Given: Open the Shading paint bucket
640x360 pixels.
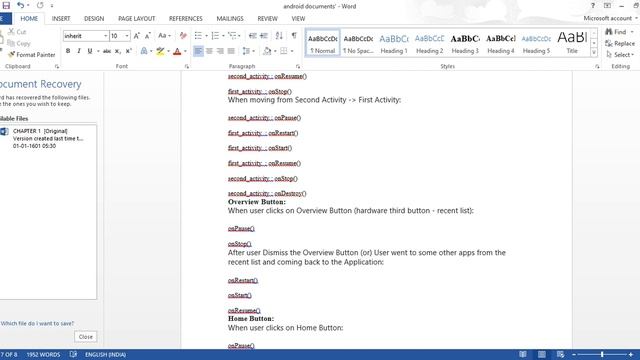Looking at the screenshot, I should pyautogui.click(x=267, y=51).
